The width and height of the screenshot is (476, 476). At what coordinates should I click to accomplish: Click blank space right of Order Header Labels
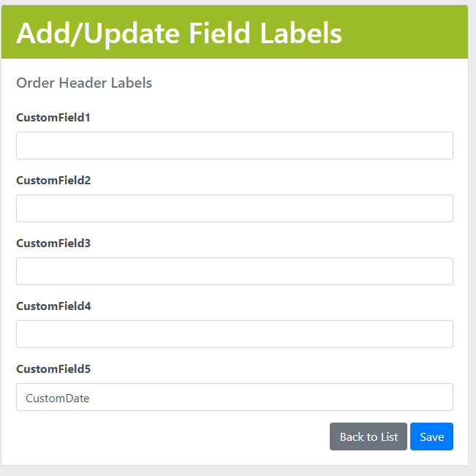tap(307, 83)
